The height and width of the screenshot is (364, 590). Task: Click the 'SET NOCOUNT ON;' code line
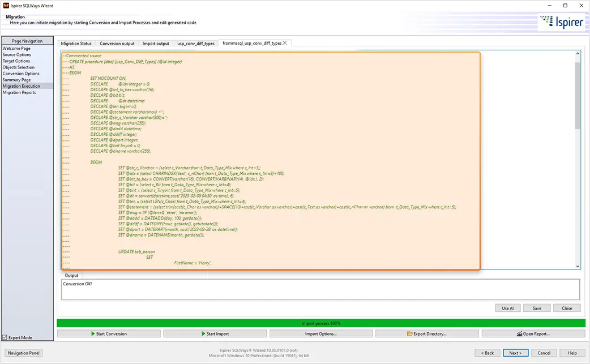coord(108,78)
